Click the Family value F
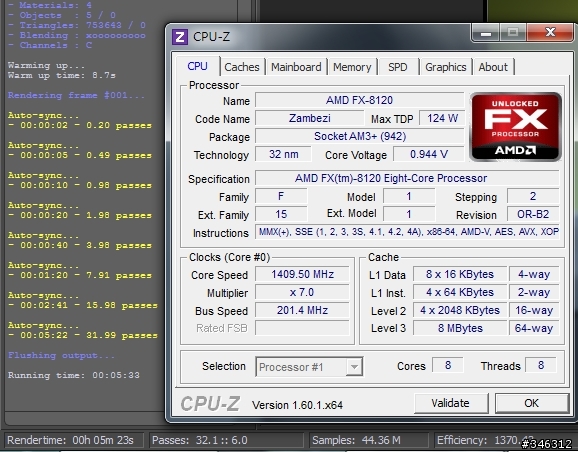 click(x=281, y=196)
